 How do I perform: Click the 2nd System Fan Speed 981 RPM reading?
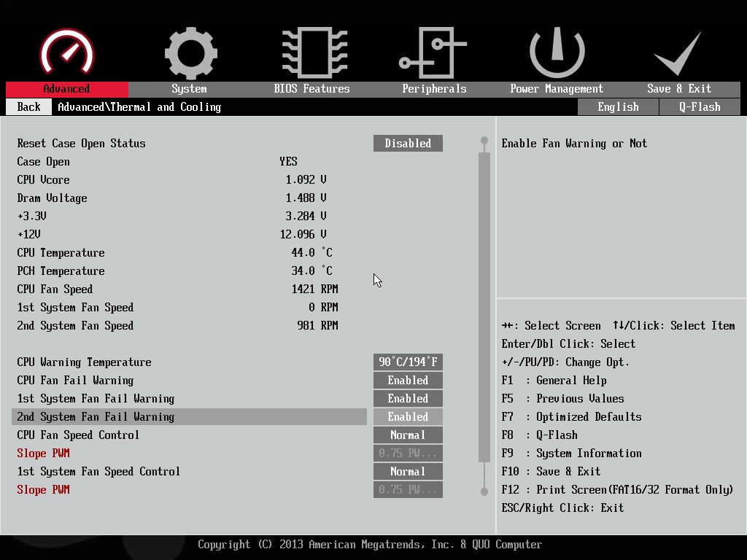318,326
